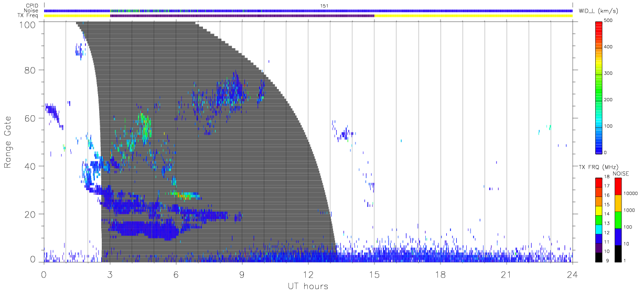Image resolution: width=644 pixels, height=297 pixels.
Task: Click the 6 tick on UT hours axis
Action: tap(176, 274)
